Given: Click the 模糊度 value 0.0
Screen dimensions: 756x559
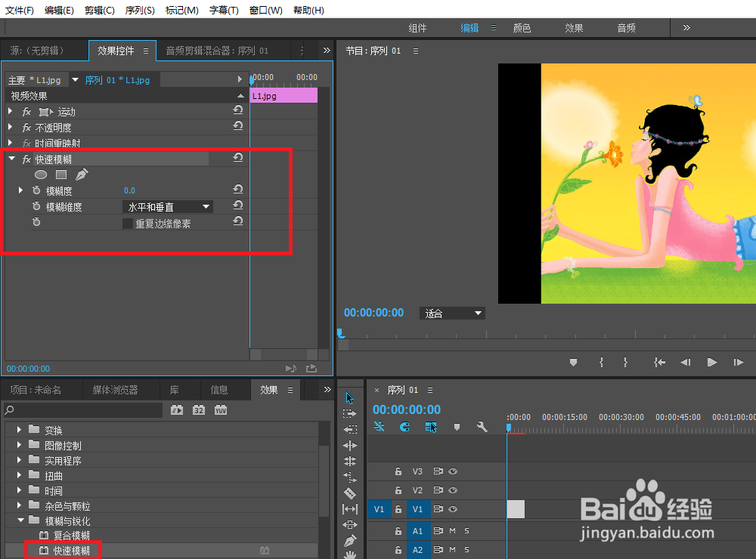Looking at the screenshot, I should [129, 191].
